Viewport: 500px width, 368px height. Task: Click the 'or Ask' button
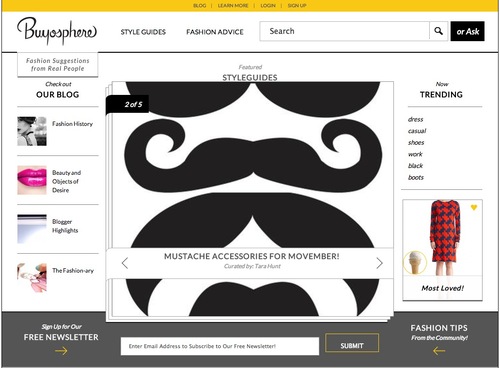(467, 31)
